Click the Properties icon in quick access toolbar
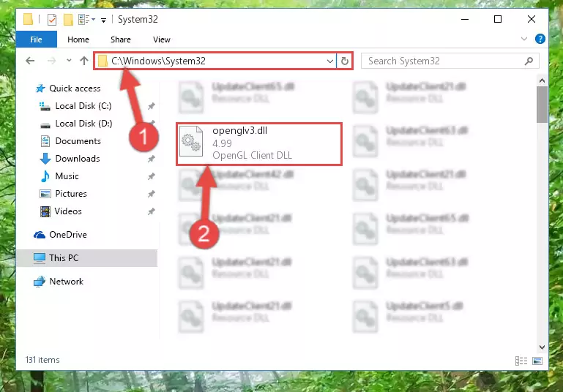563x392 pixels. (x=52, y=19)
